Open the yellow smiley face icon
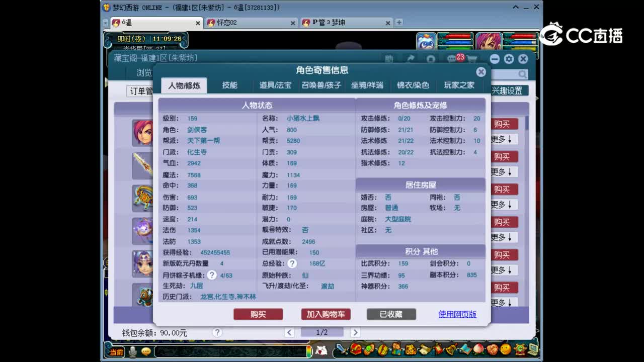The height and width of the screenshot is (362, 644). 506,349
